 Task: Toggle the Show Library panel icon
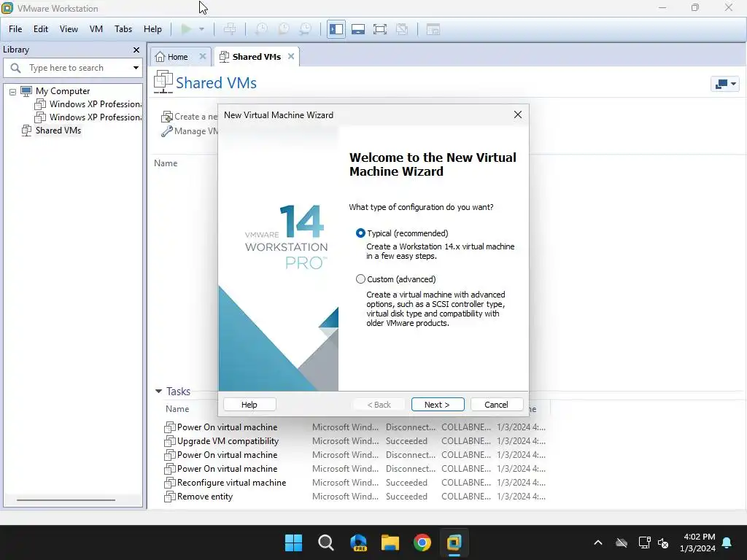336,29
